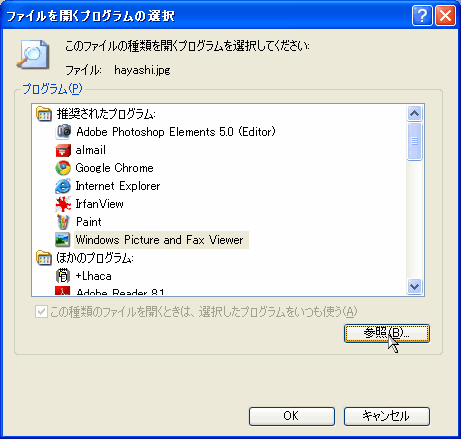Select the Google Chrome list entry text
Screen dimensions: 461x439
[x=114, y=168]
